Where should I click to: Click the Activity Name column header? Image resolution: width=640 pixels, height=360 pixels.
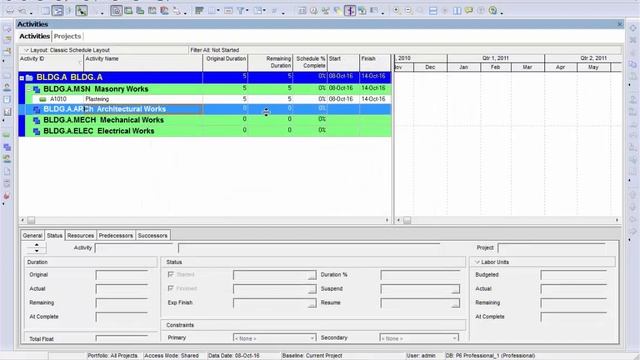click(x=143, y=62)
